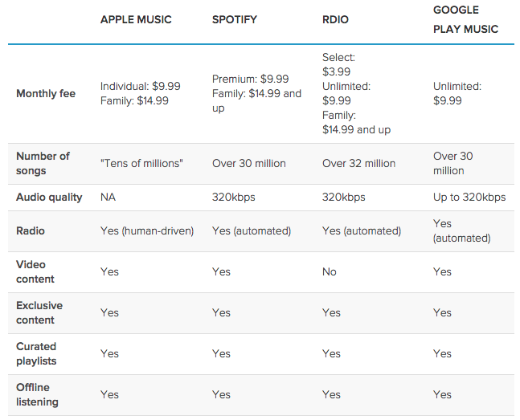Select the Video content row label
The image size is (520, 420).
point(35,271)
